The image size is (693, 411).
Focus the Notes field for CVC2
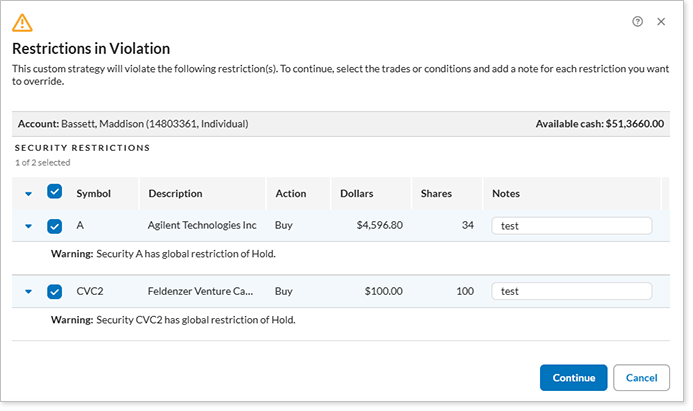coord(571,292)
